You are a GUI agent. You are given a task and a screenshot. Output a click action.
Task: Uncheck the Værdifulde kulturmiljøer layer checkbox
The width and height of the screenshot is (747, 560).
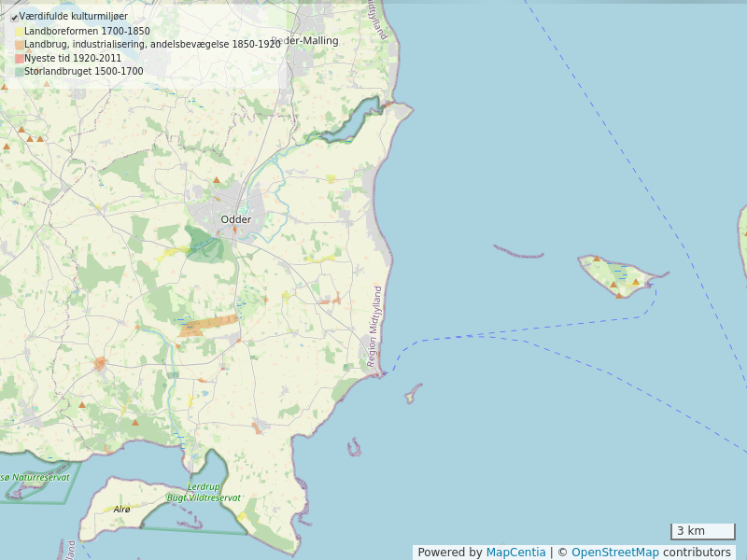(14, 17)
